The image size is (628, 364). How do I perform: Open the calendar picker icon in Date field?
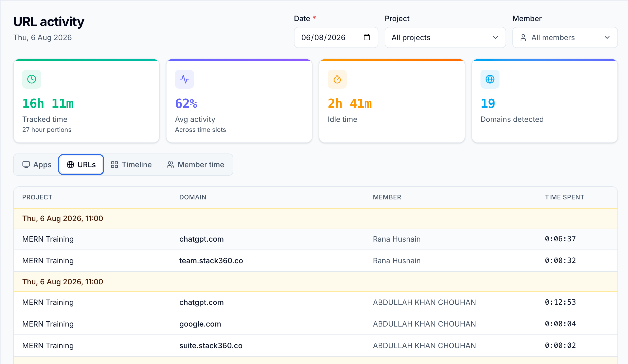tap(367, 37)
